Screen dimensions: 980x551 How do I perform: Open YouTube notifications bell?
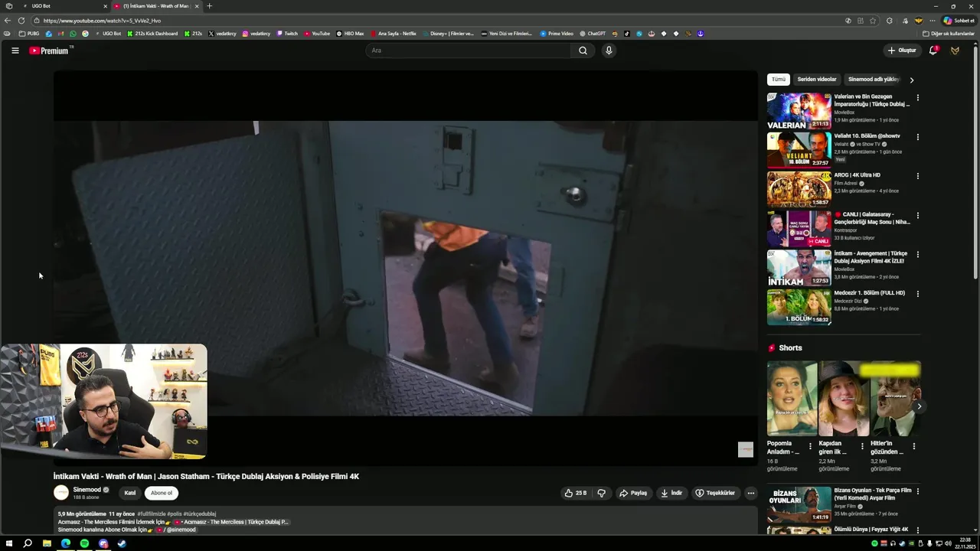[x=933, y=51]
